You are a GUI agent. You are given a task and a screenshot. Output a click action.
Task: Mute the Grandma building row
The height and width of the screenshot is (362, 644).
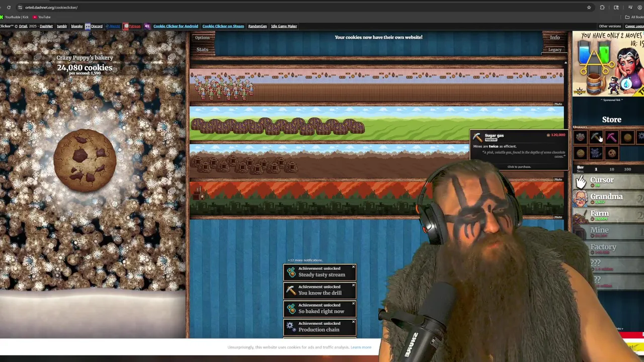558,104
